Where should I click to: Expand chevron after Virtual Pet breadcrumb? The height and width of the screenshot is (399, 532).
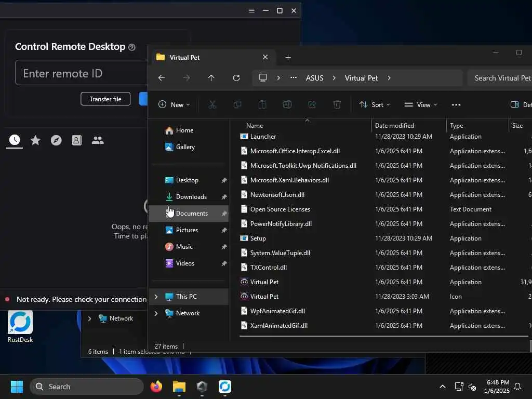pyautogui.click(x=389, y=78)
